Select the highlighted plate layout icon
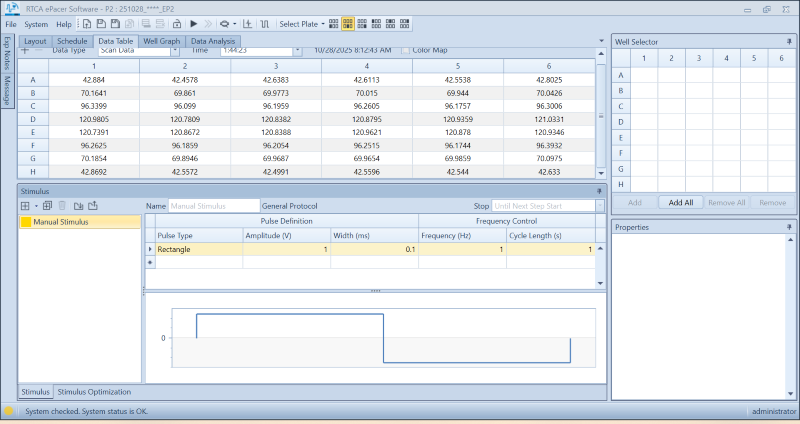The height and width of the screenshot is (424, 800). (347, 23)
